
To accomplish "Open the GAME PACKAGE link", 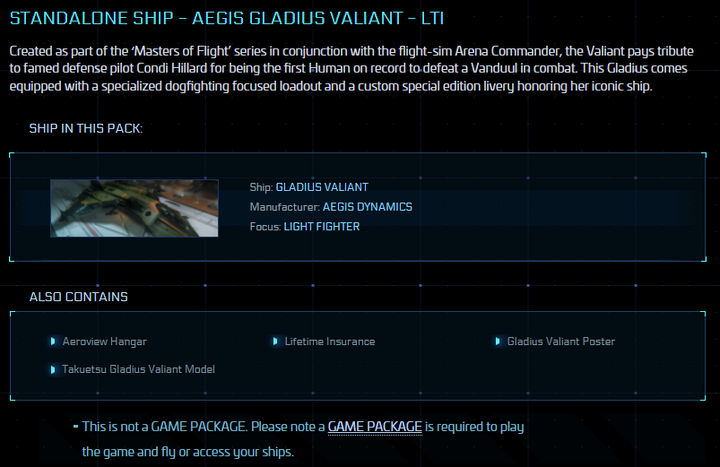I will (x=375, y=427).
